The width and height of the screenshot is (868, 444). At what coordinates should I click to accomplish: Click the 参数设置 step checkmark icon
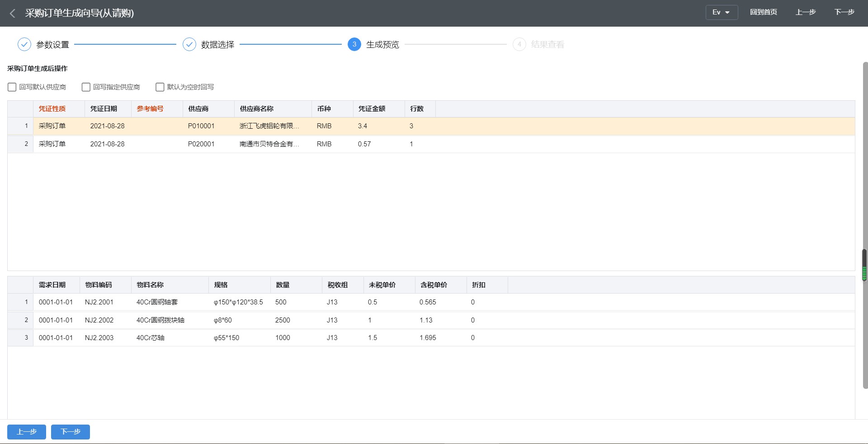(24, 44)
